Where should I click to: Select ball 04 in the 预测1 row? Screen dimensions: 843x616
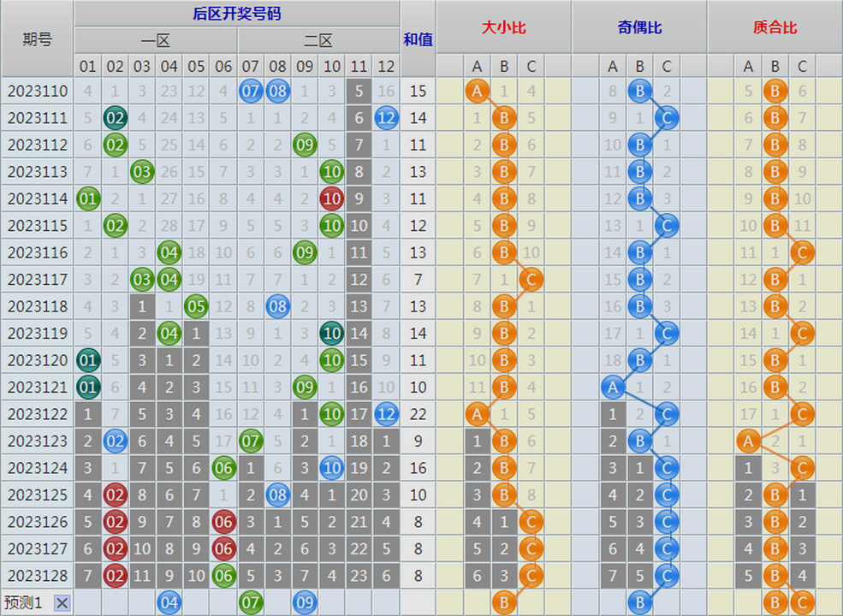click(x=169, y=602)
